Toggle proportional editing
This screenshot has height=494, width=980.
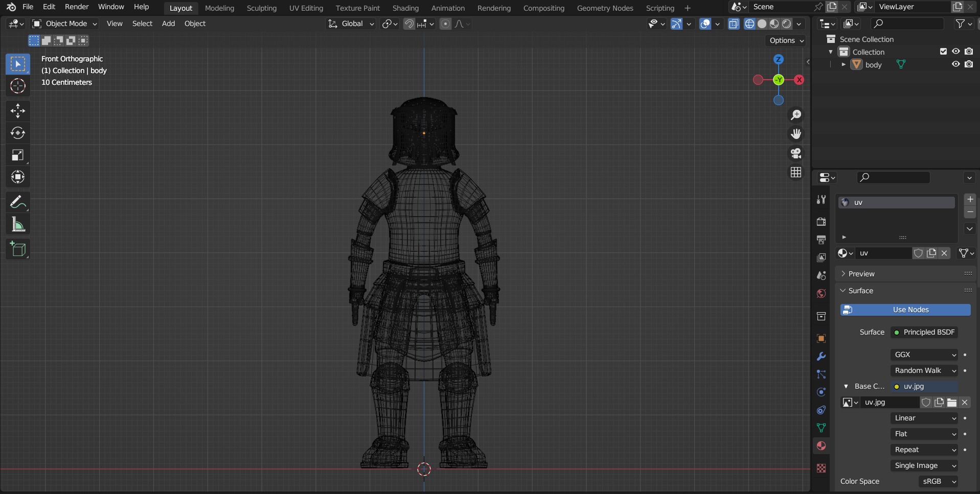[x=445, y=24]
